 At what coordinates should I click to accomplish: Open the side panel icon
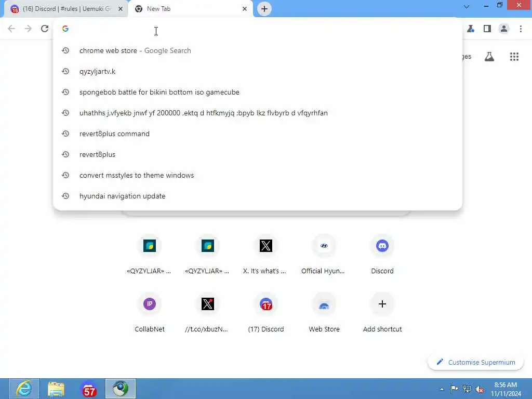click(x=487, y=29)
